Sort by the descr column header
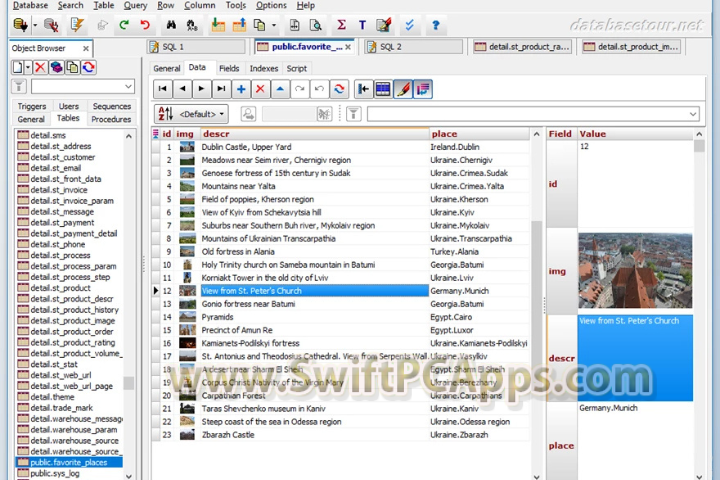 [x=314, y=134]
